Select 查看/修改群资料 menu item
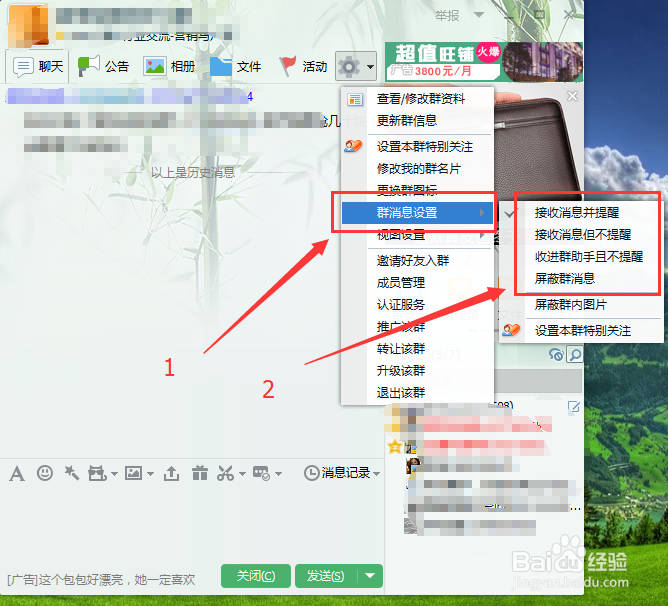This screenshot has height=606, width=668. 418,99
